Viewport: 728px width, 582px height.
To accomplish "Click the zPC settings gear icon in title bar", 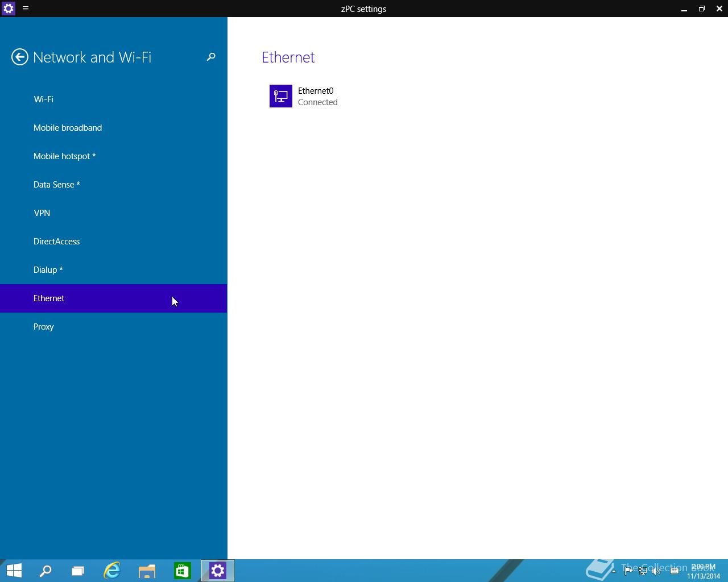I will (x=9, y=9).
